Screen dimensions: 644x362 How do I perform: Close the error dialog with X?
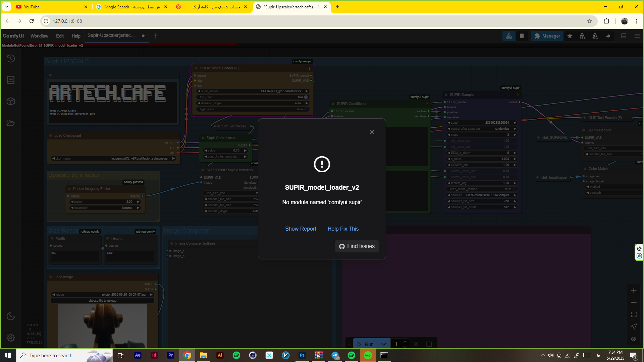372,132
